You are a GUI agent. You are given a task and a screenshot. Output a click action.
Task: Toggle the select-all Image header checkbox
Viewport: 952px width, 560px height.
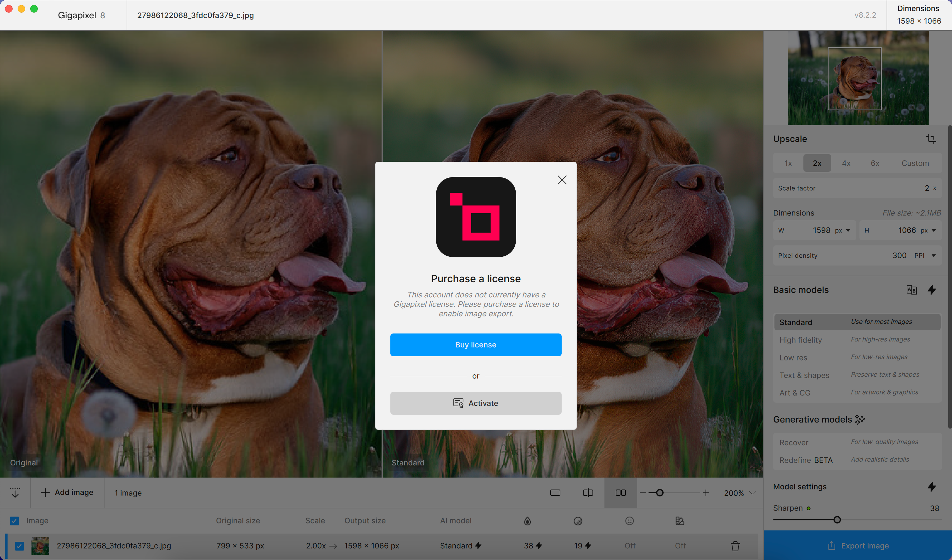(14, 521)
